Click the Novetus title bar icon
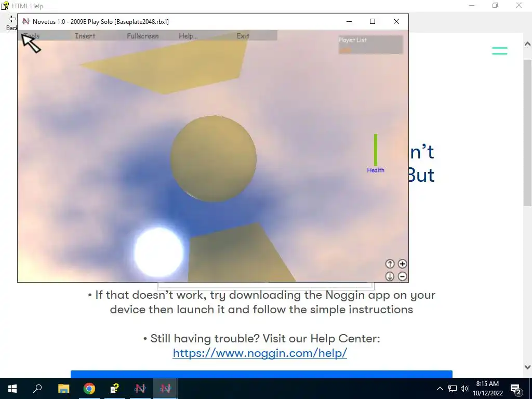 [26, 21]
